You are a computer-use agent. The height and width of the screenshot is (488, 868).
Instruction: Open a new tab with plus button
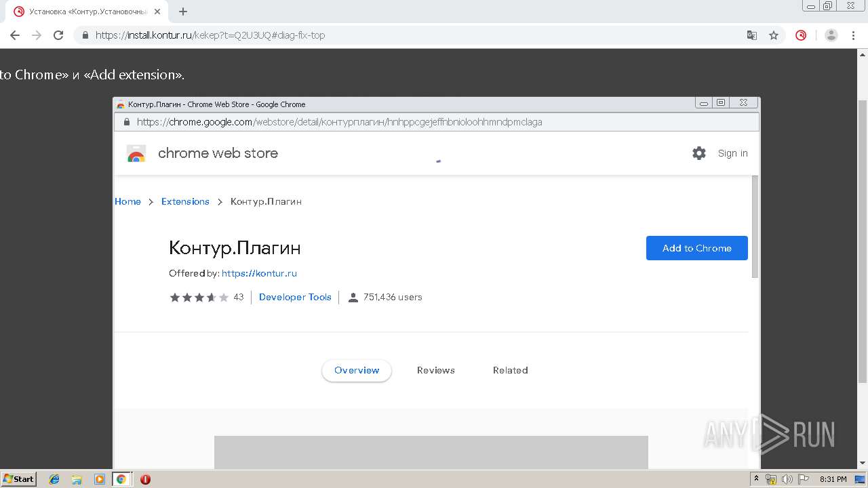pyautogui.click(x=183, y=12)
